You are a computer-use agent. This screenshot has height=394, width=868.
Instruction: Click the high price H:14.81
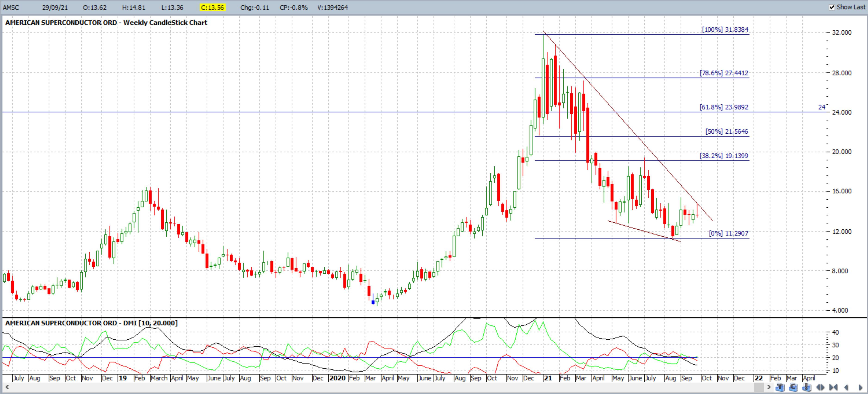[x=133, y=7]
